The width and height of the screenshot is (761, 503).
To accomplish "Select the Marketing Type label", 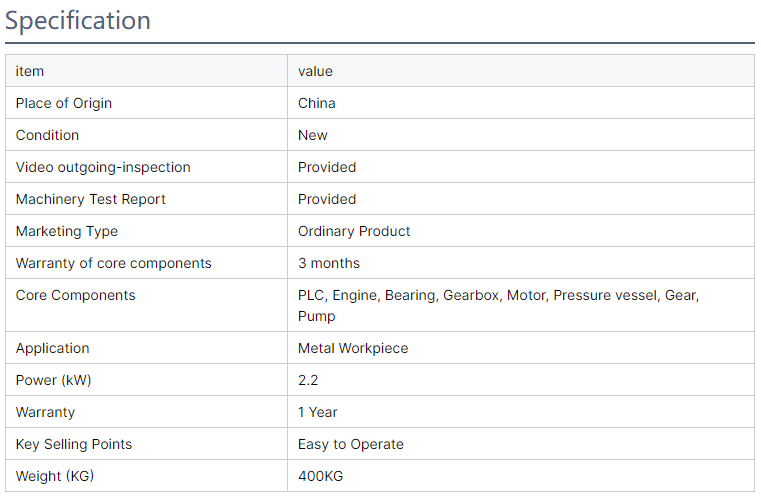I will coord(67,231).
